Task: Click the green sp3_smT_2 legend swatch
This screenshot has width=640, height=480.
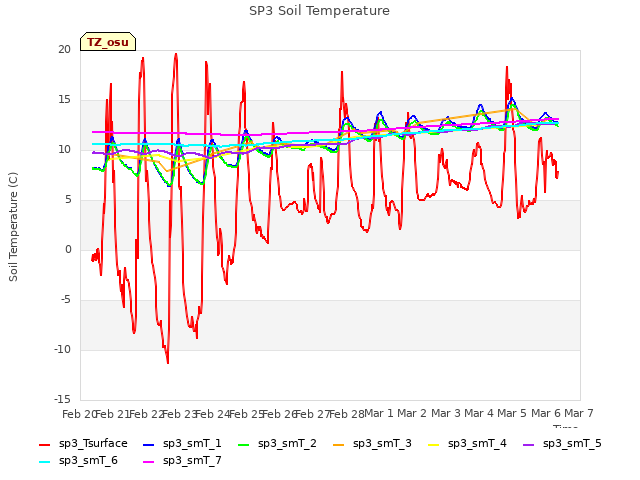Action: [244, 444]
